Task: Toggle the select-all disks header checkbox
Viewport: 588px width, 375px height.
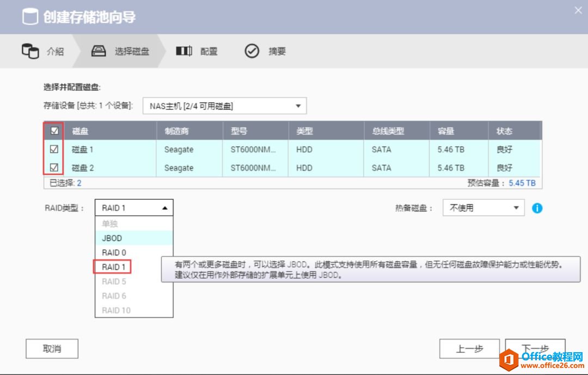Action: coord(54,131)
